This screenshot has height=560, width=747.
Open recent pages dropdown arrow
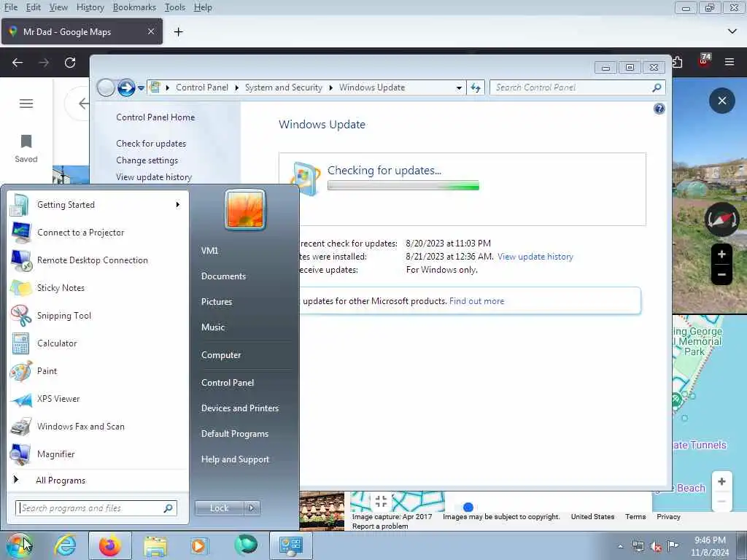tap(141, 88)
